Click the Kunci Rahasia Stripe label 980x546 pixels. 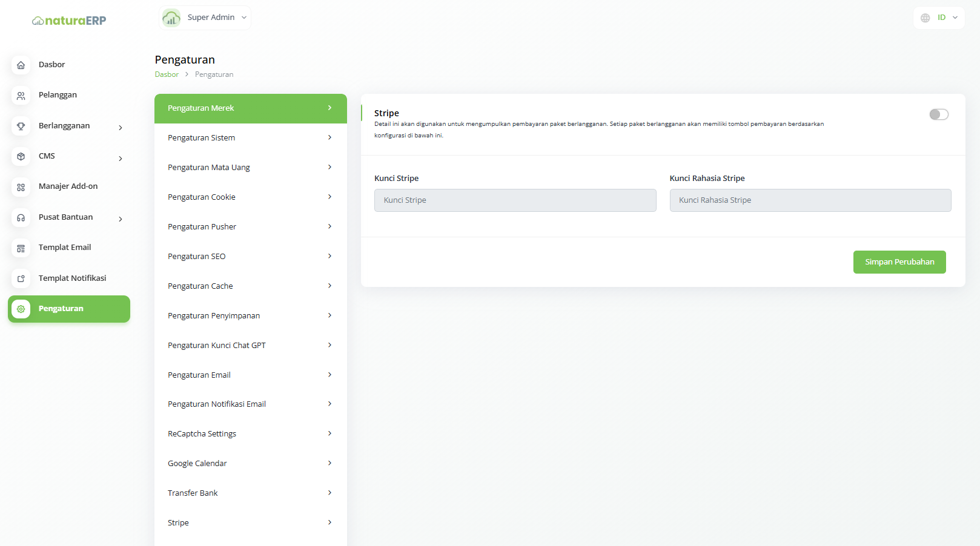point(707,179)
